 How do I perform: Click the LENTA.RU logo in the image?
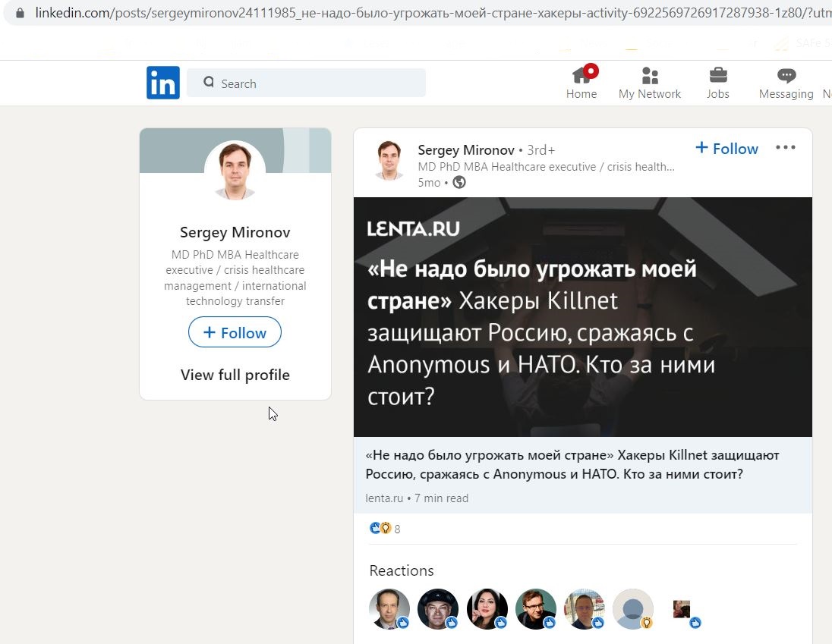coord(414,228)
